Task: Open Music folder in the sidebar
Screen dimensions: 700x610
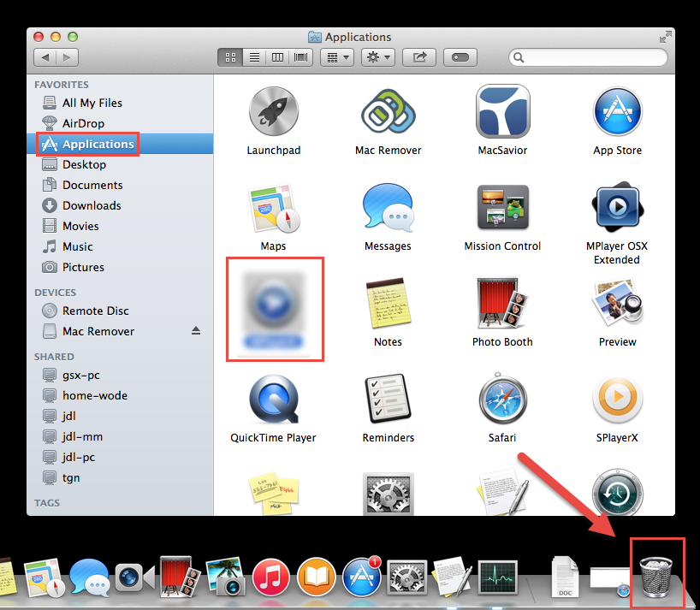Action: [120, 246]
